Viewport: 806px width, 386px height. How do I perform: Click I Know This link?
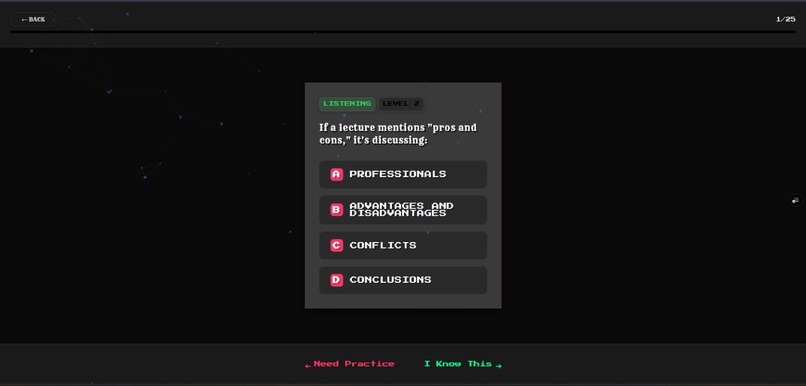pyautogui.click(x=463, y=364)
